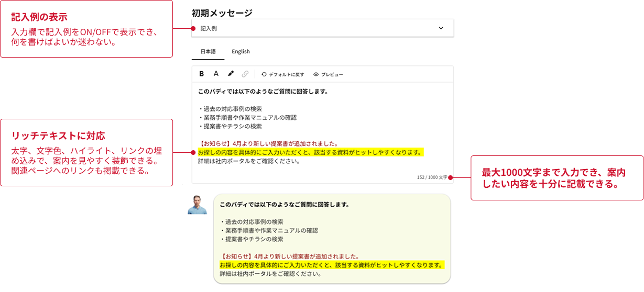Click preview bubble line ・提案書やチラシの検索

[252, 239]
